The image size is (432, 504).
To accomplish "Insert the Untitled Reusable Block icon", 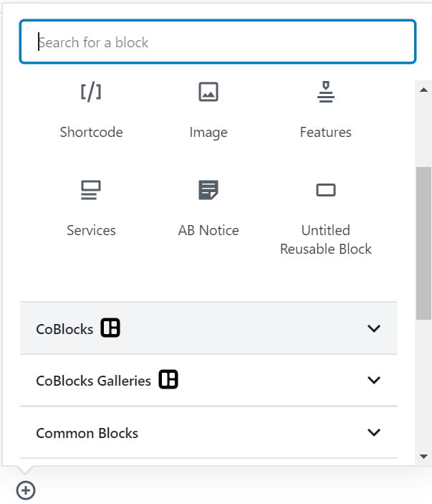I will (326, 190).
